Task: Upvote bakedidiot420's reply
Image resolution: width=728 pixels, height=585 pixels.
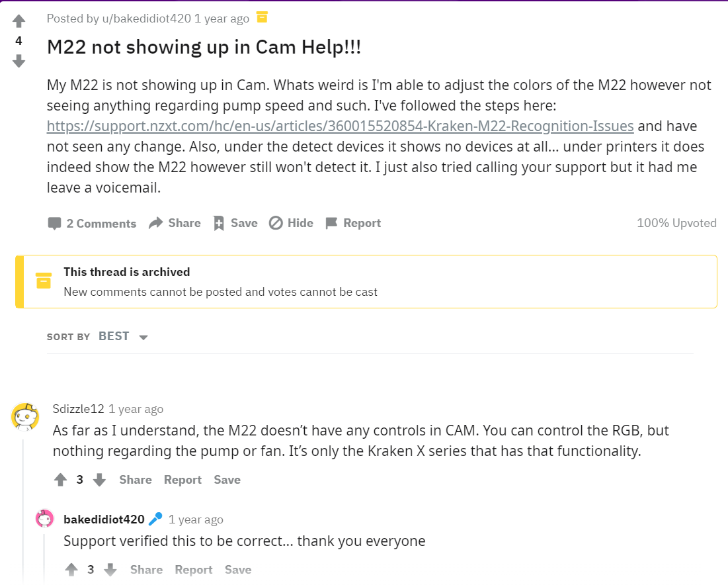Action: point(71,570)
